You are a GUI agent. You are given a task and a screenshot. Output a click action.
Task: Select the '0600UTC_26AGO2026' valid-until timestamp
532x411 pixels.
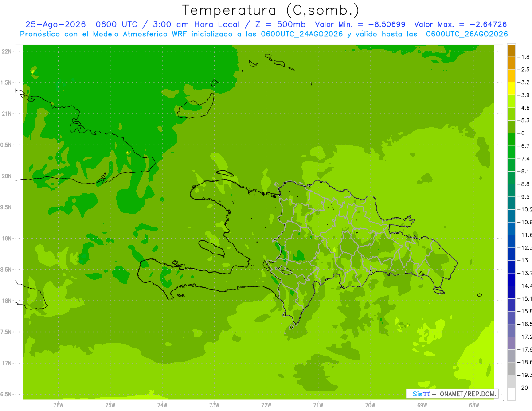(x=467, y=34)
